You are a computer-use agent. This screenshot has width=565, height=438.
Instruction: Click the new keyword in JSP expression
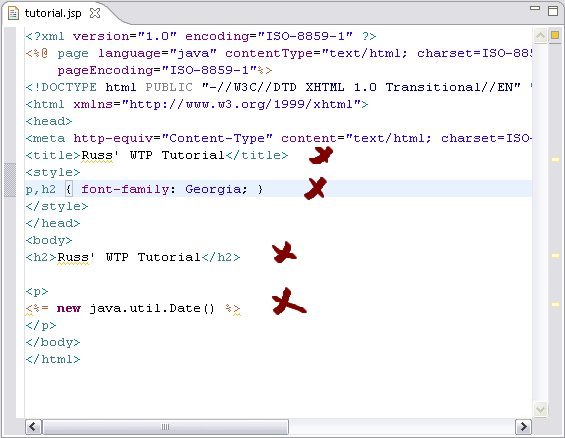click(x=68, y=309)
